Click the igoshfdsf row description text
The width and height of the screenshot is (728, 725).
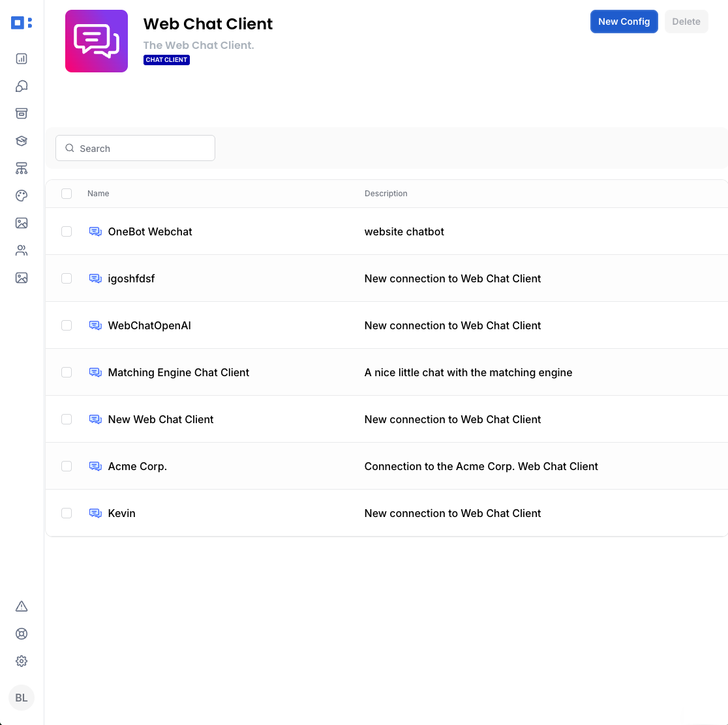pyautogui.click(x=453, y=278)
